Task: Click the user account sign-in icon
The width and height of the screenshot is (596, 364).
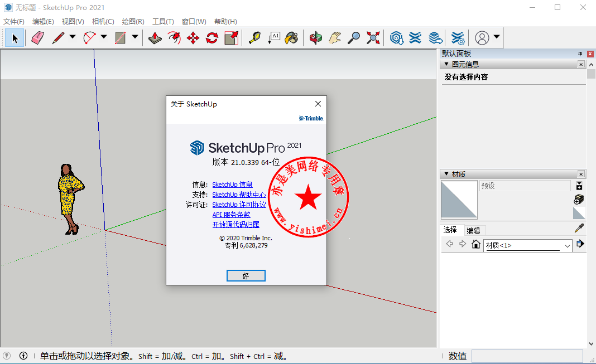Action: point(482,38)
